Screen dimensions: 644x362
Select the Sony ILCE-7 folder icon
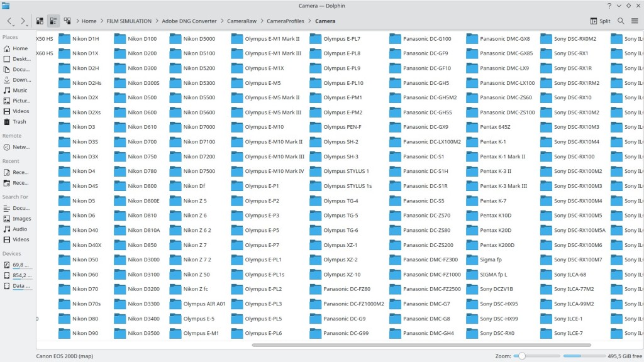click(x=546, y=334)
